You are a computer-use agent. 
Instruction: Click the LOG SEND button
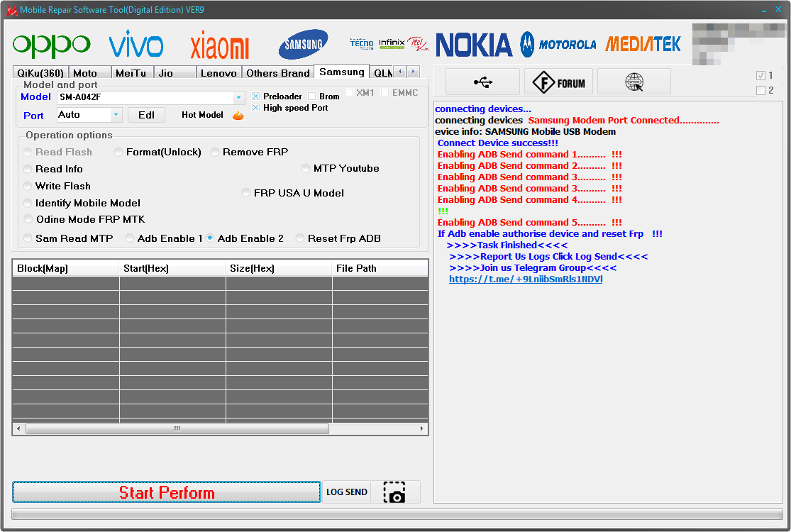coord(347,492)
